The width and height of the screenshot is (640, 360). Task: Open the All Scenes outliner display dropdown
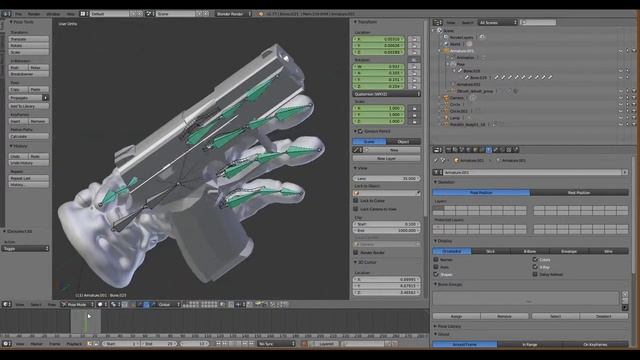tap(498, 22)
